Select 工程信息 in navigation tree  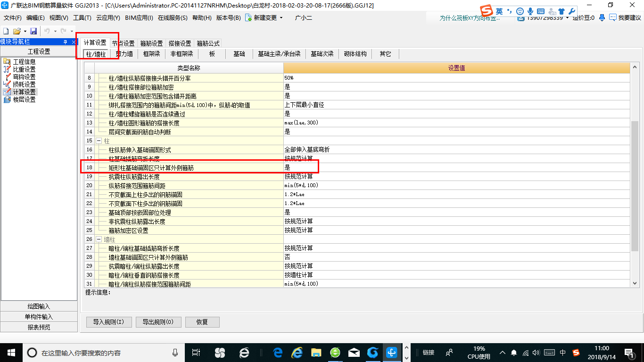click(x=24, y=62)
